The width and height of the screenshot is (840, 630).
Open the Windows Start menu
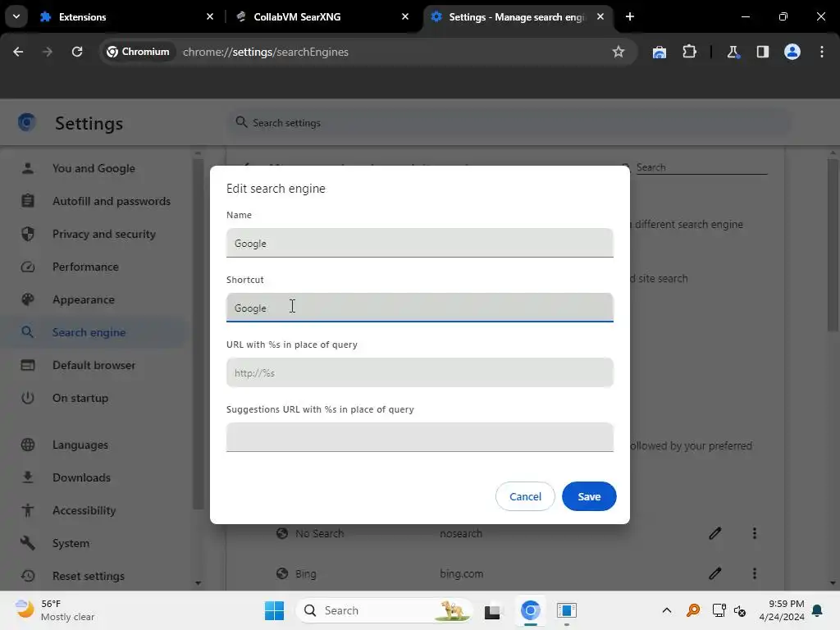click(274, 610)
